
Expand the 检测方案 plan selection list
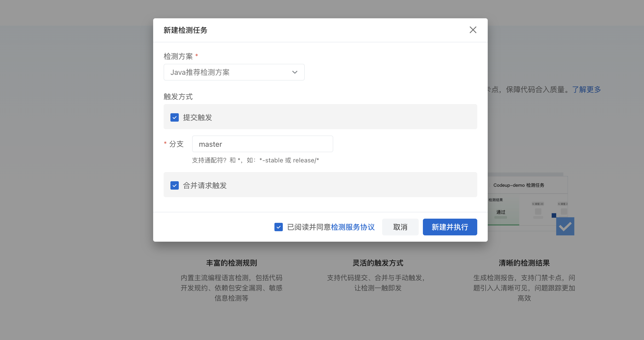(x=234, y=72)
